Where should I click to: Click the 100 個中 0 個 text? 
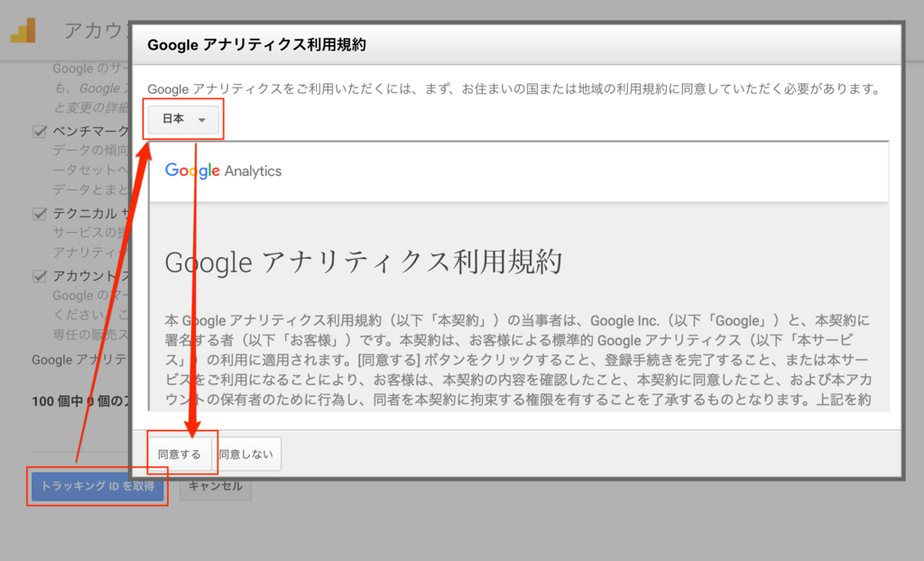pyautogui.click(x=81, y=401)
